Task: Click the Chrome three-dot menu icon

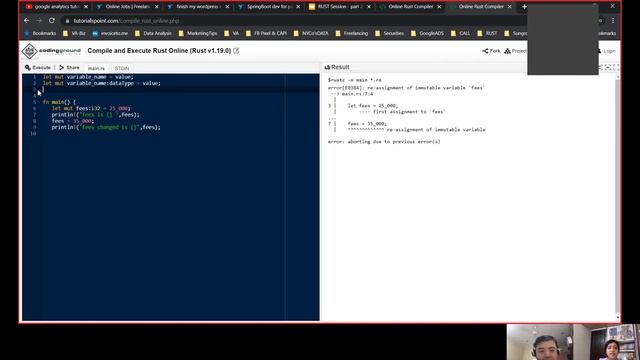Action: [613, 20]
